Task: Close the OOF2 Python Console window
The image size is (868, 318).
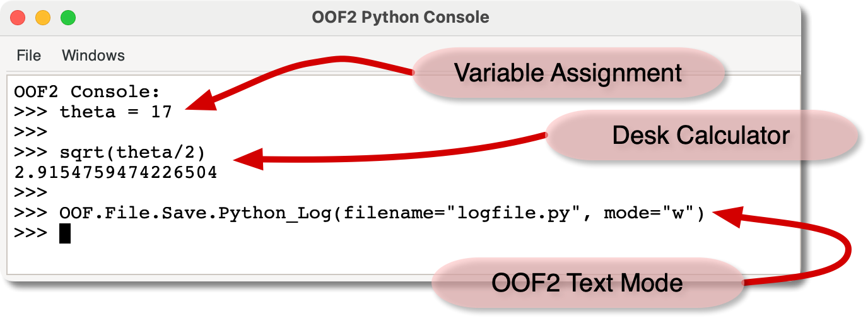Action: [x=18, y=18]
